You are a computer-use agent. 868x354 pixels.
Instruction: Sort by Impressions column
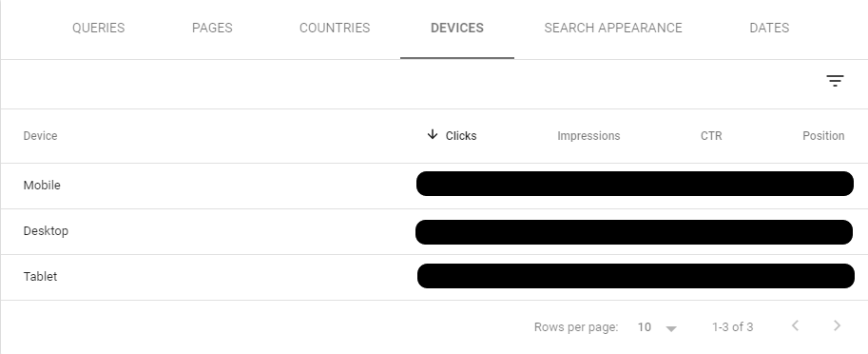pos(588,136)
